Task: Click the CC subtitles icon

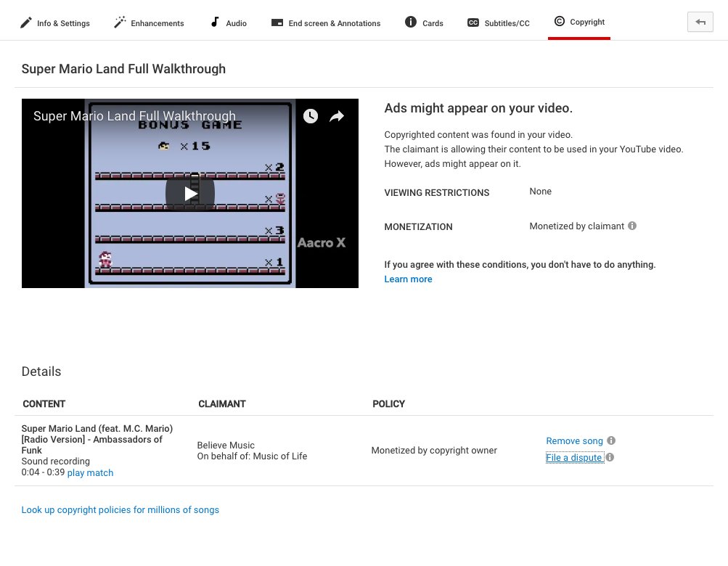Action: (473, 22)
